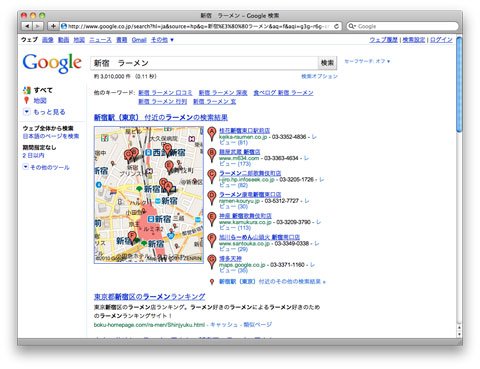This screenshot has height=369, width=480.
Task: Click small pin beside 付近のその他の検索結果
Action: (212, 282)
